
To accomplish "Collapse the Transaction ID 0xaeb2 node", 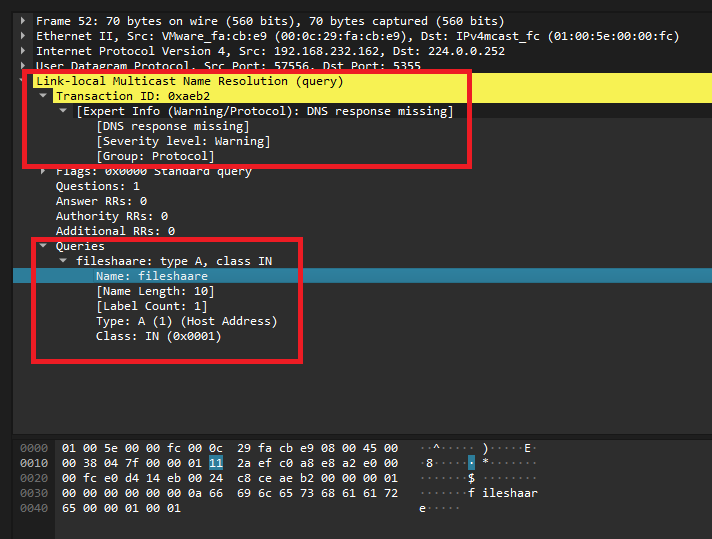I will coord(44,96).
